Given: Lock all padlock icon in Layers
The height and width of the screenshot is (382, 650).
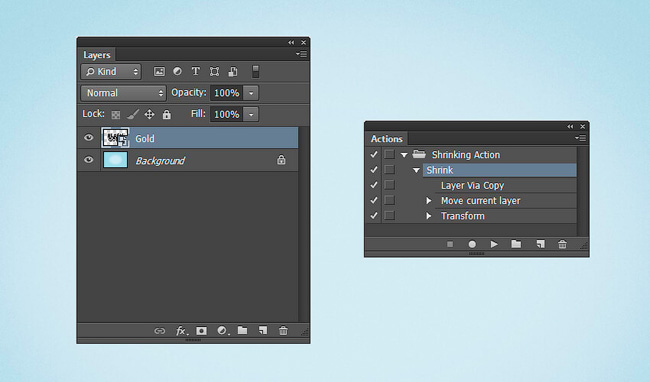Looking at the screenshot, I should pyautogui.click(x=167, y=114).
